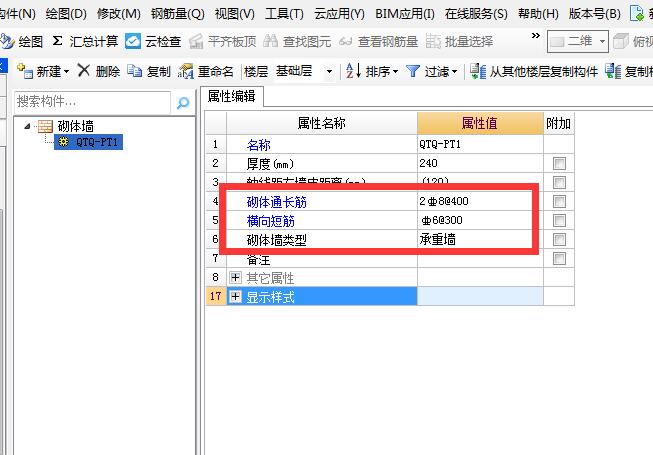Image resolution: width=653 pixels, height=455 pixels.
Task: Click the 砌体墙类型 value 承重墙
Action: point(480,239)
